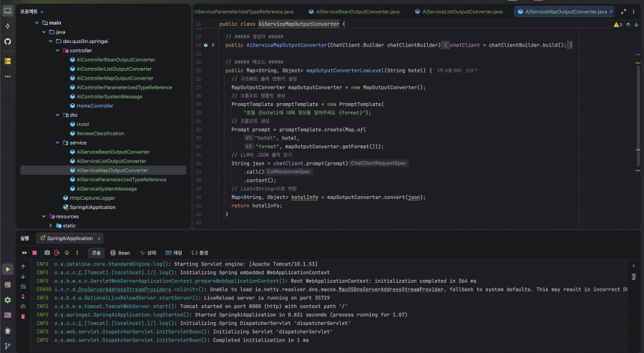This screenshot has height=353, width=644.
Task: Toggle the Project tool window icon
Action: 8,11
